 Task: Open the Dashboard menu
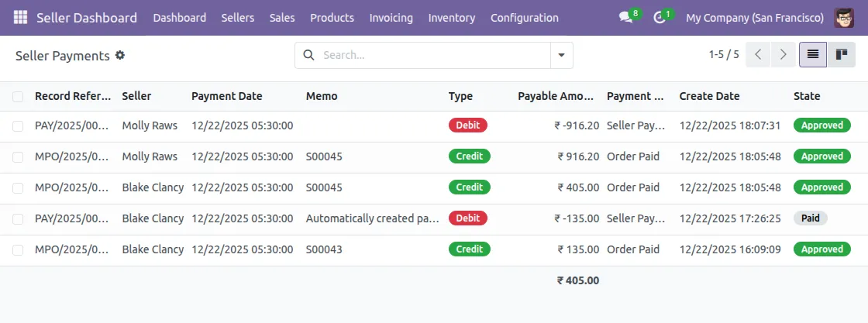(179, 18)
